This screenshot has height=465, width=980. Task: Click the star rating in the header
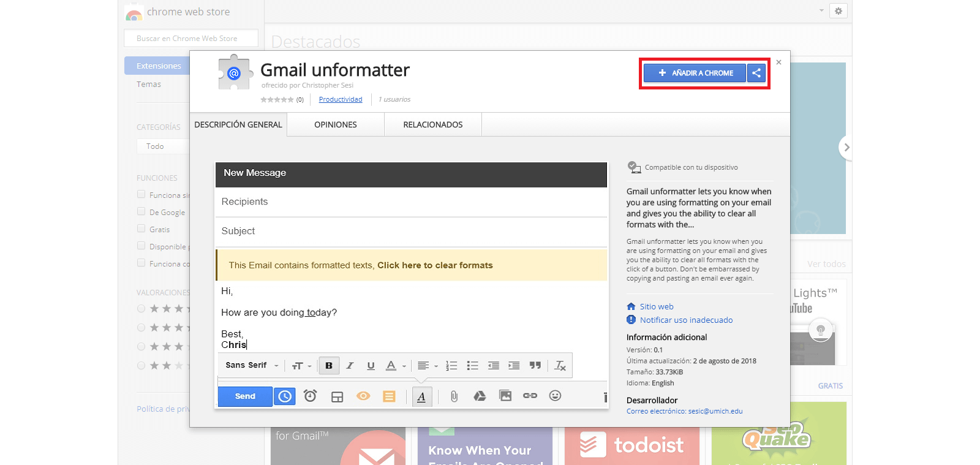277,99
